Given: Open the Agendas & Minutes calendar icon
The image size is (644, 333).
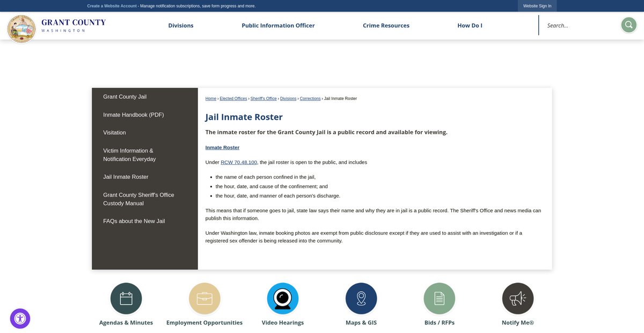Looking at the screenshot, I should tap(126, 299).
